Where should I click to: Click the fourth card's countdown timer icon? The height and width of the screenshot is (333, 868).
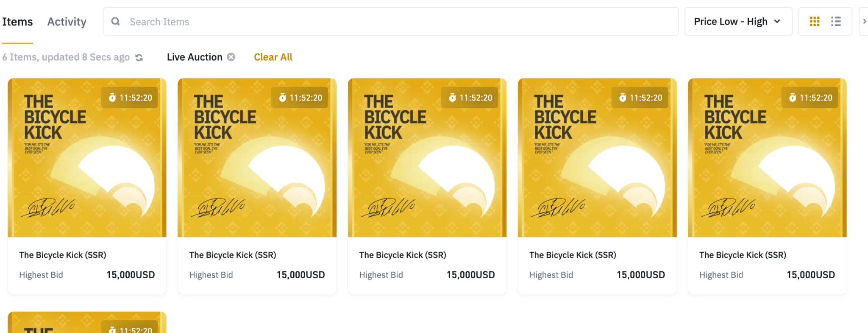[623, 98]
